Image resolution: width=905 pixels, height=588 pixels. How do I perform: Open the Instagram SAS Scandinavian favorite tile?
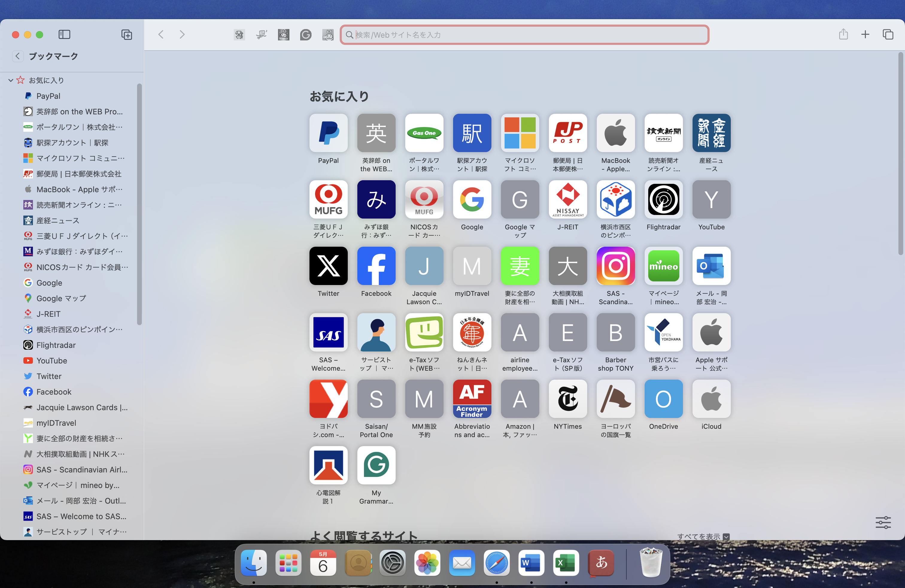pyautogui.click(x=615, y=266)
